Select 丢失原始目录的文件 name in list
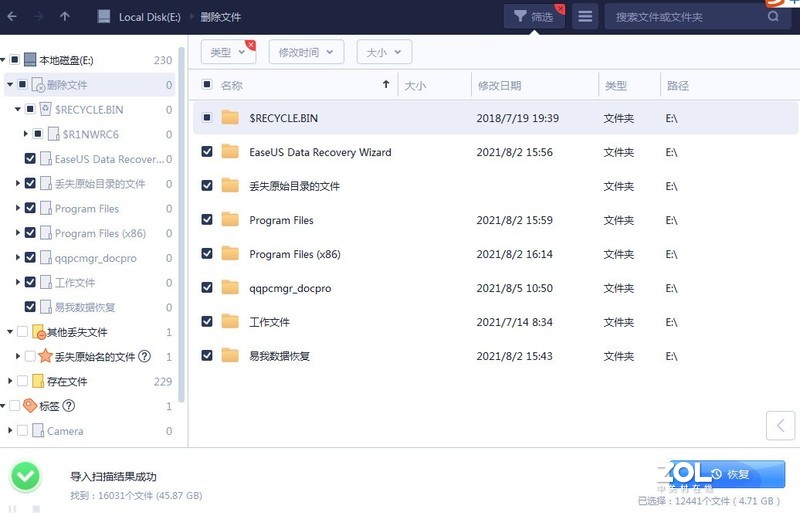This screenshot has width=800, height=516. 294,186
